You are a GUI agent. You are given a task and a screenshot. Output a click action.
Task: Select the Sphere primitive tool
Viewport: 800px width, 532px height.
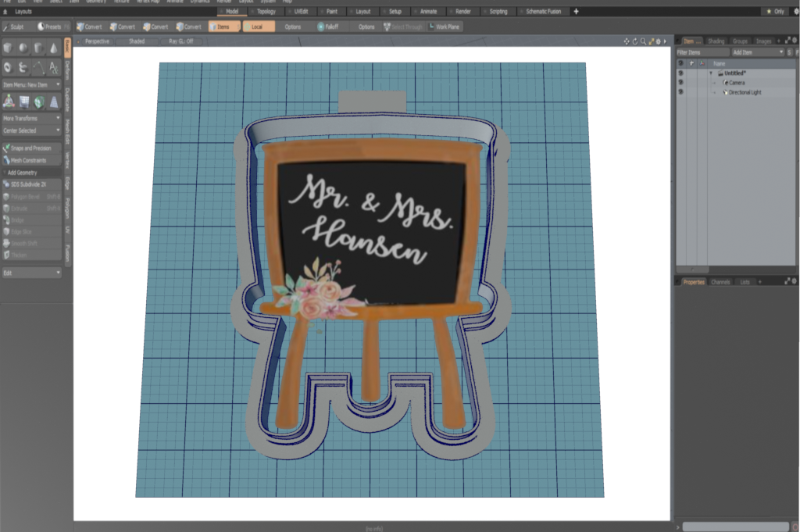tap(23, 48)
